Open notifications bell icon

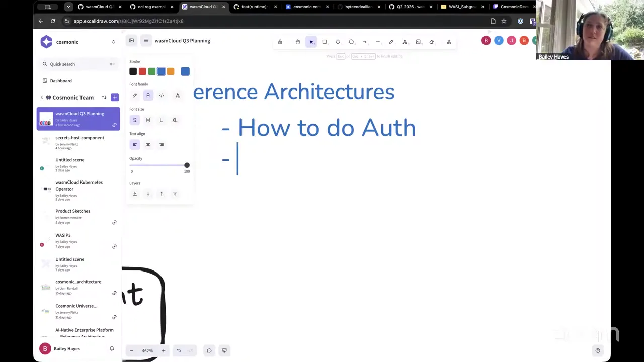[112, 348]
